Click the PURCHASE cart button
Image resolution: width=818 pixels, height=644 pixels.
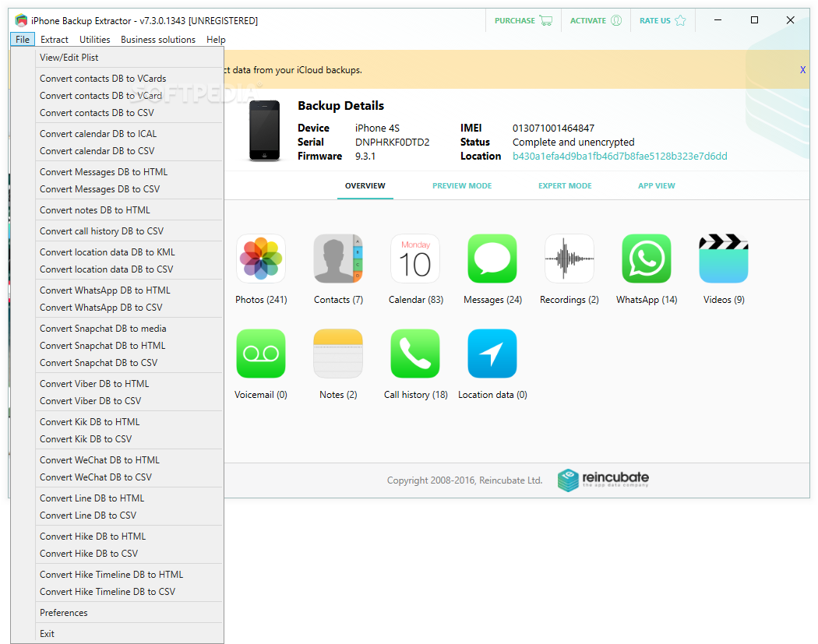[524, 20]
